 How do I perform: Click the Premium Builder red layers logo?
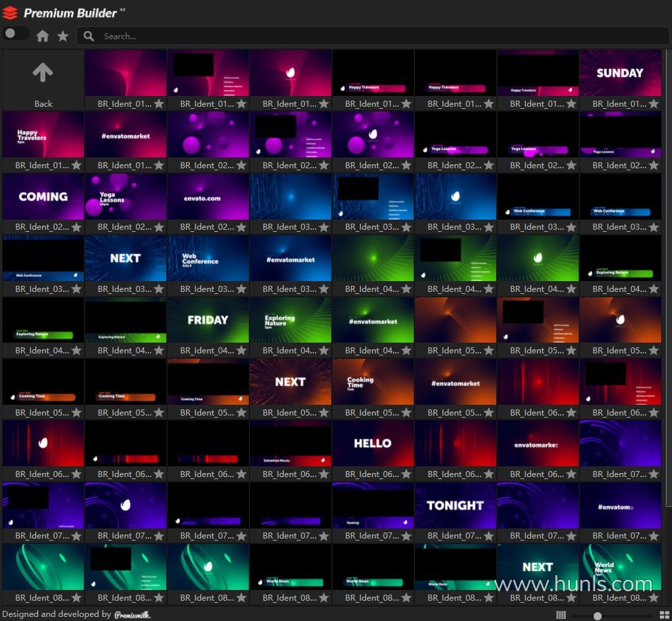click(10, 12)
